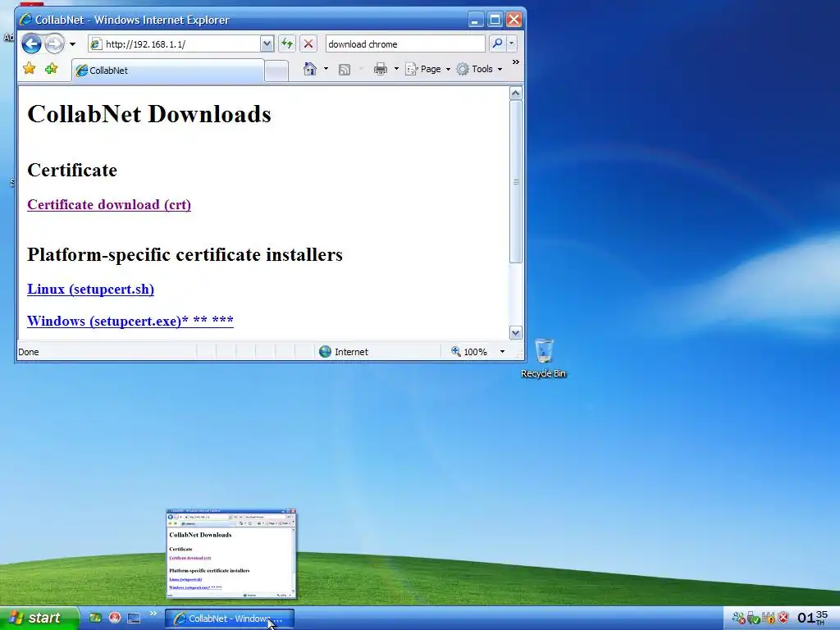Image resolution: width=840 pixels, height=630 pixels.
Task: Open the search provider options dropdown
Action: [x=512, y=43]
